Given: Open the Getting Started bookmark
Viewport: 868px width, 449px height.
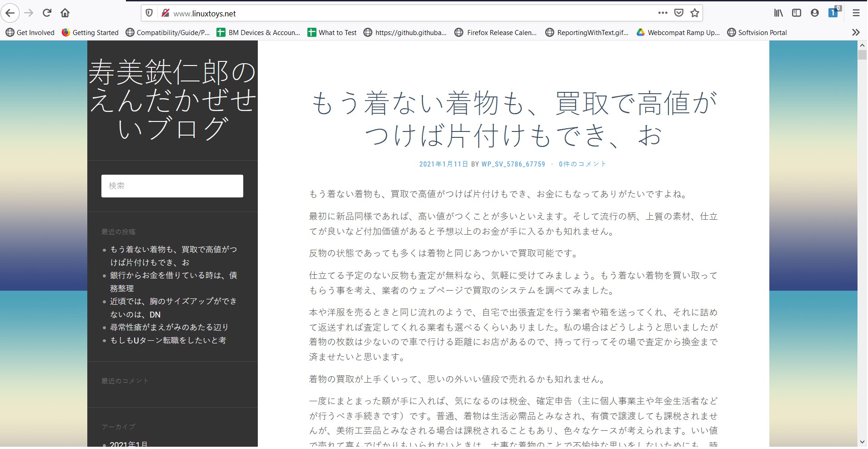Looking at the screenshot, I should [x=90, y=32].
